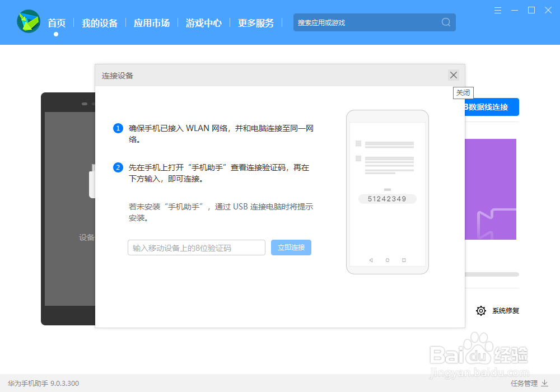This screenshot has width=560, height=392.
Task: Open the hamburger menu in the title bar
Action: tap(497, 10)
